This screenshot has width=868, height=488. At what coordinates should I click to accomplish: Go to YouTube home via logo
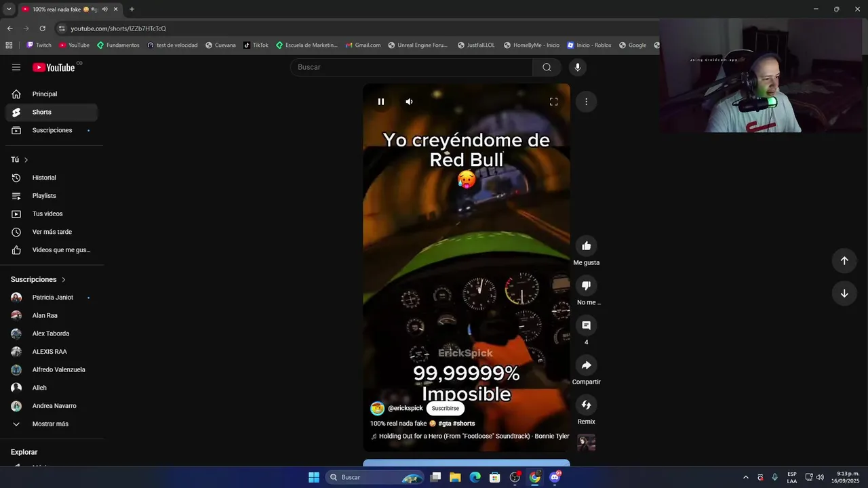tap(54, 67)
